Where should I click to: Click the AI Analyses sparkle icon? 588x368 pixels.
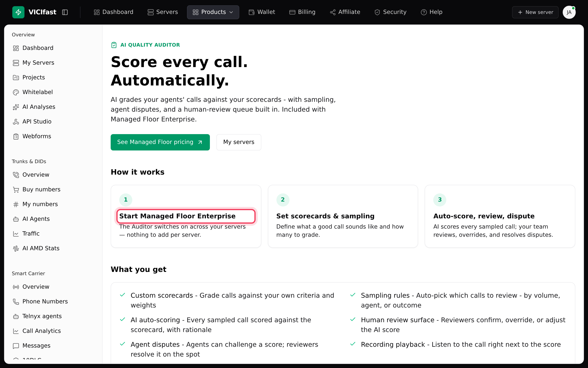pos(16,107)
